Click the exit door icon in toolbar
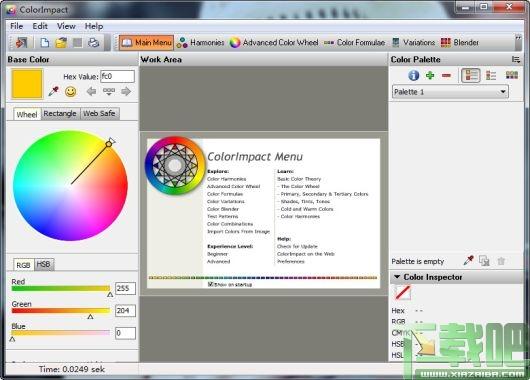530x380 pixels. 22,43
